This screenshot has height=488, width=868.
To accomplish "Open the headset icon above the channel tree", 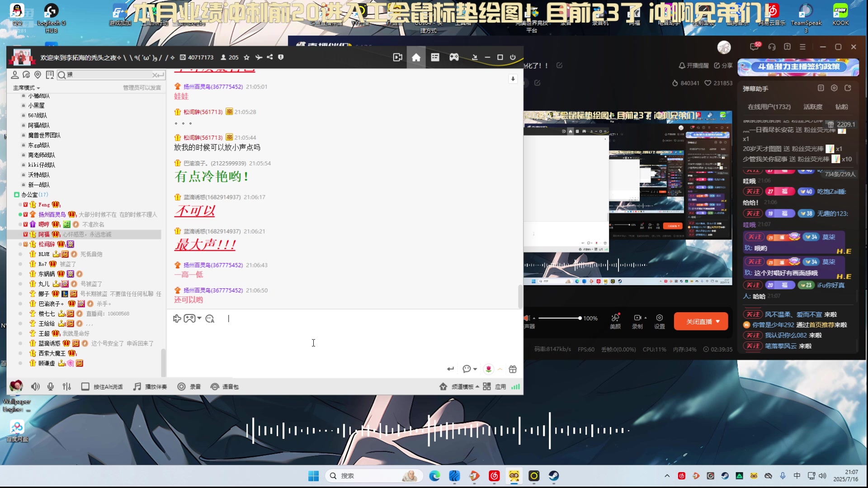I will point(26,75).
